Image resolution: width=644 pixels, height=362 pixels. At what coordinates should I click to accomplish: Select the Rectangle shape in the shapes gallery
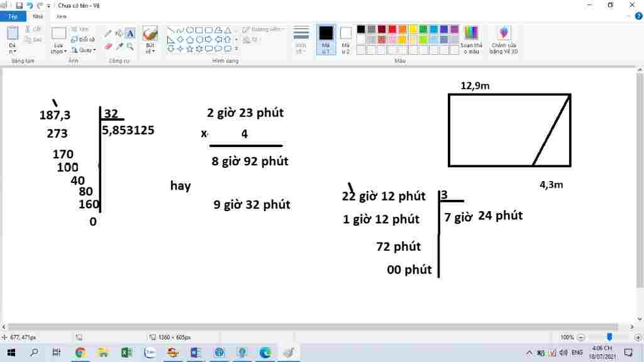point(200,30)
